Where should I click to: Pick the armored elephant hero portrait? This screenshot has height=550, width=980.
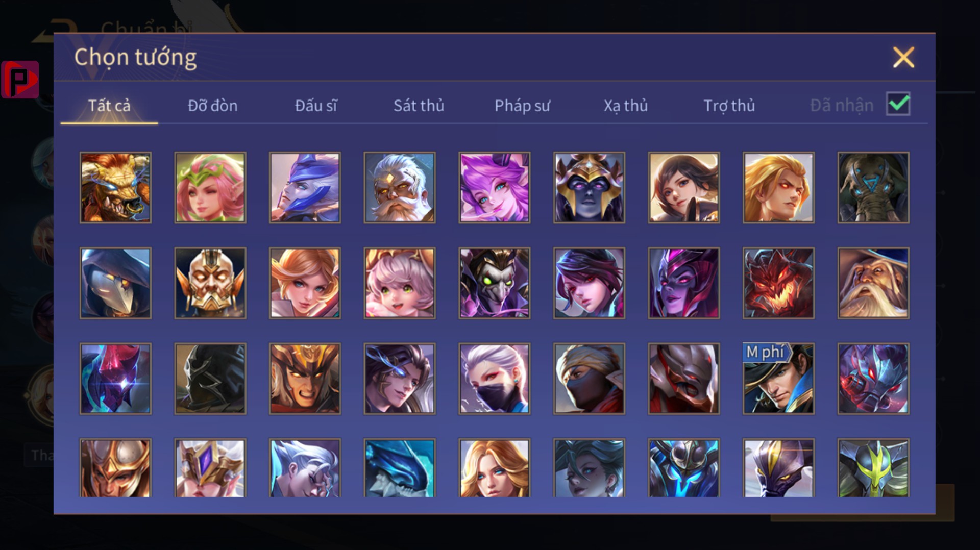pyautogui.click(x=873, y=188)
